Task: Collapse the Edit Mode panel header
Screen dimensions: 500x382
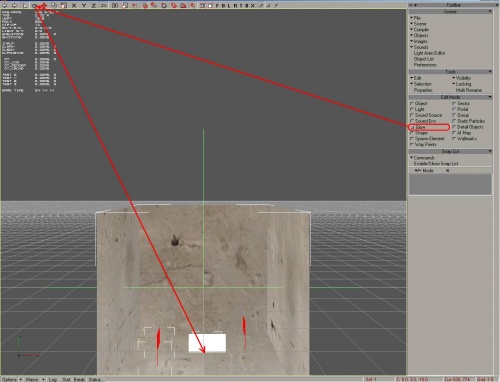Action: (450, 97)
